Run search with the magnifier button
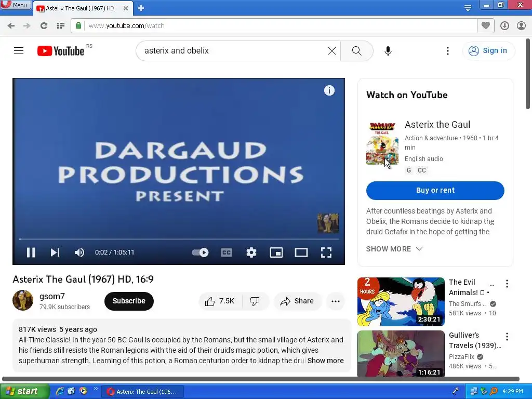The width and height of the screenshot is (532, 399). tap(356, 51)
